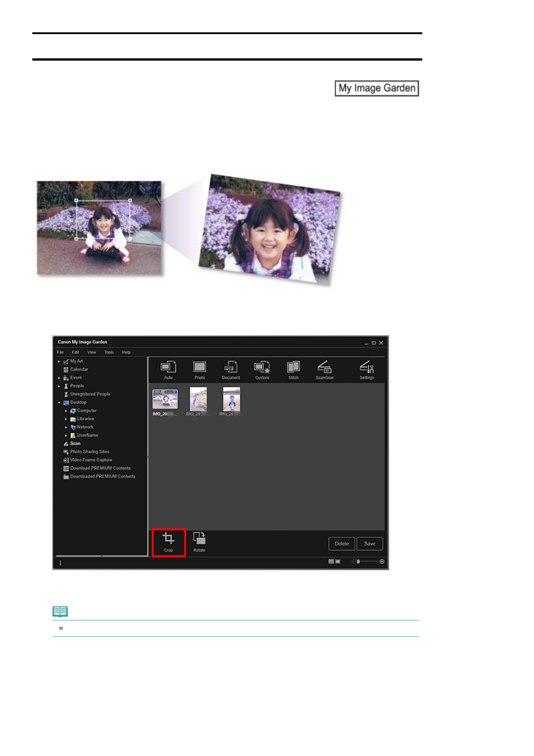Open the Tools menu
534x756 pixels.
pos(109,352)
